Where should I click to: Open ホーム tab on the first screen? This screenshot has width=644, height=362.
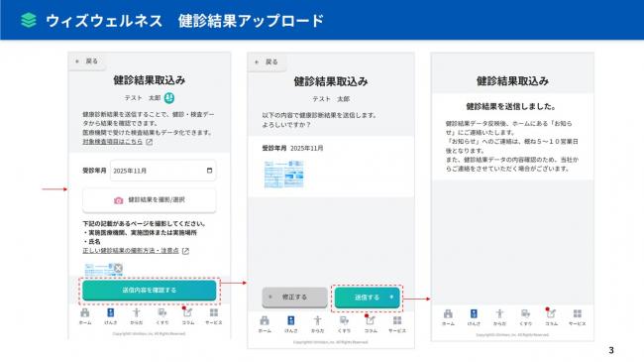tap(85, 316)
